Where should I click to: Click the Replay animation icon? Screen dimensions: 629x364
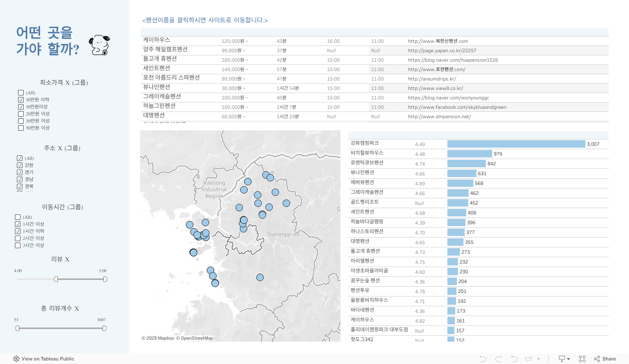(x=529, y=359)
